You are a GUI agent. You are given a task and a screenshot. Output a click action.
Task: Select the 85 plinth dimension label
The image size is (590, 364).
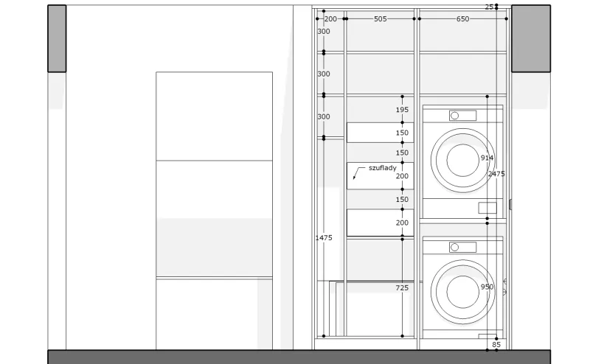tap(496, 344)
